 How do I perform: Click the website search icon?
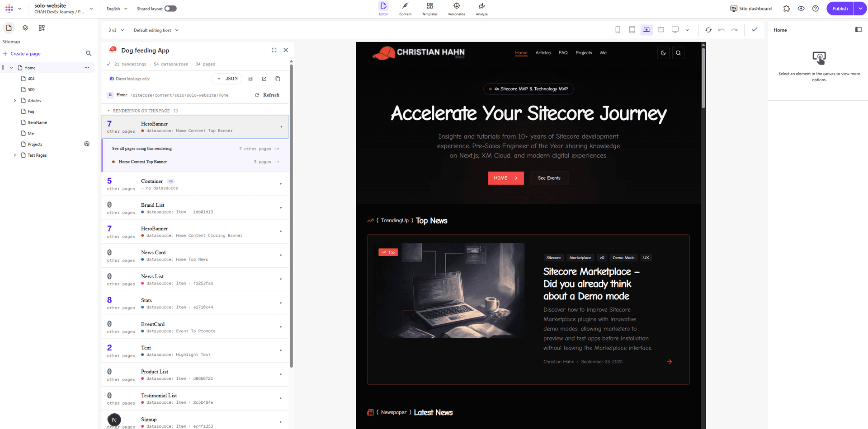tap(678, 53)
